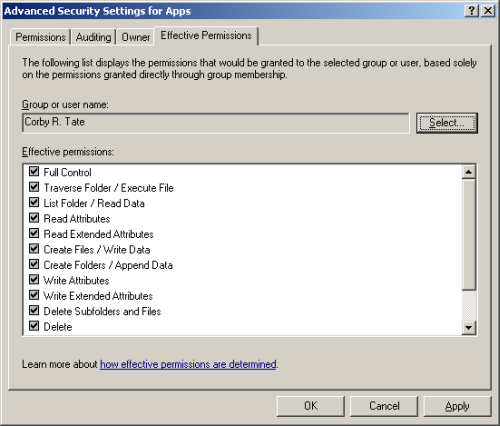Switch to the Owner tab
Screen dimensions: 500x426
click(x=136, y=37)
